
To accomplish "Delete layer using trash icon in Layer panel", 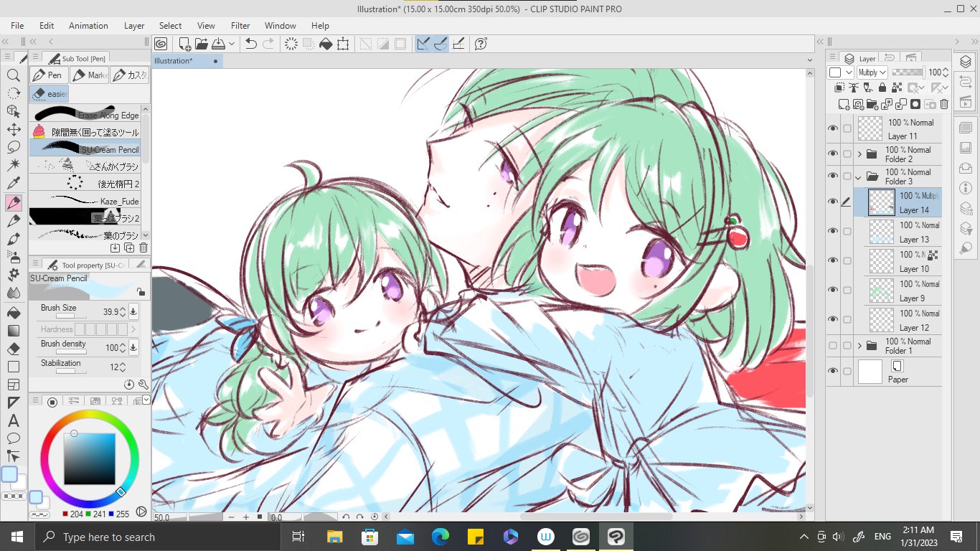I will (x=944, y=104).
